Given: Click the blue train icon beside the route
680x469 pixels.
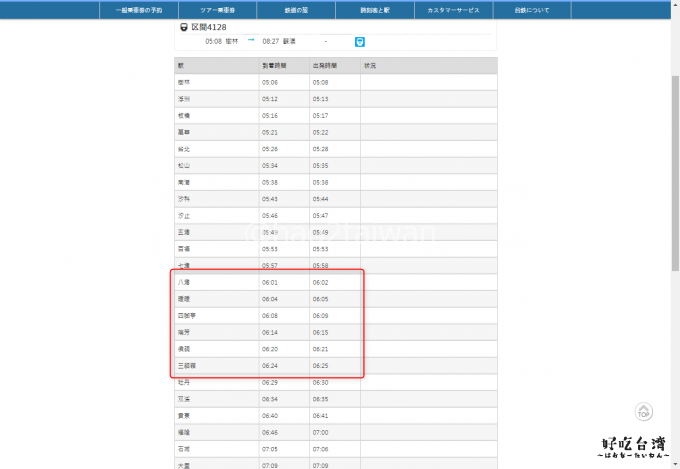Looking at the screenshot, I should click(x=360, y=41).
